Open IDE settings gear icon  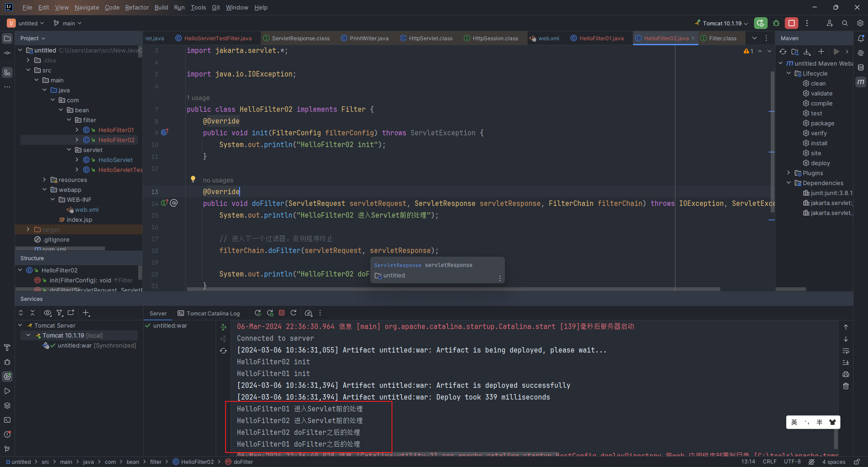(860, 23)
